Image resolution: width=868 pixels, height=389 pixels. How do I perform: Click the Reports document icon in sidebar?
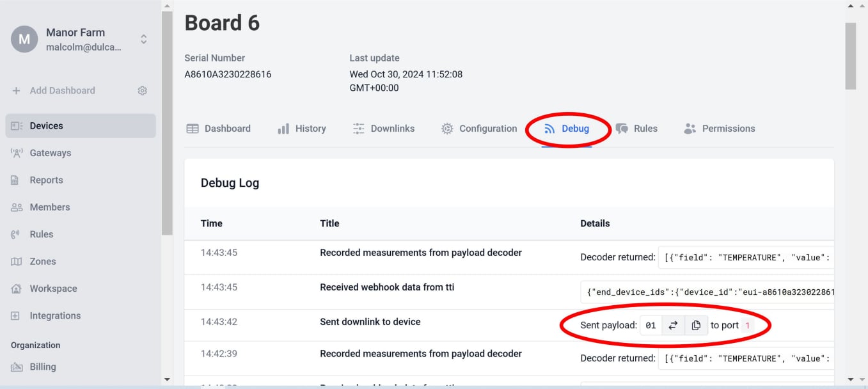pyautogui.click(x=15, y=180)
